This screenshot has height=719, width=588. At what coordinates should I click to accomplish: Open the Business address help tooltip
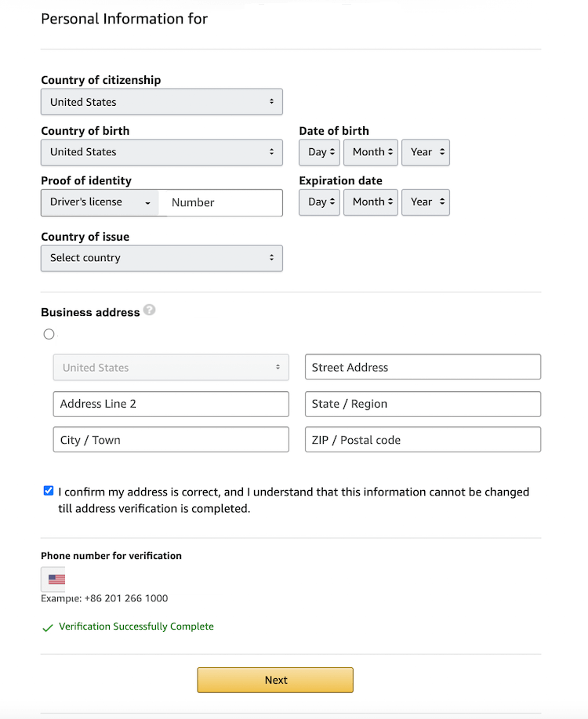(149, 311)
